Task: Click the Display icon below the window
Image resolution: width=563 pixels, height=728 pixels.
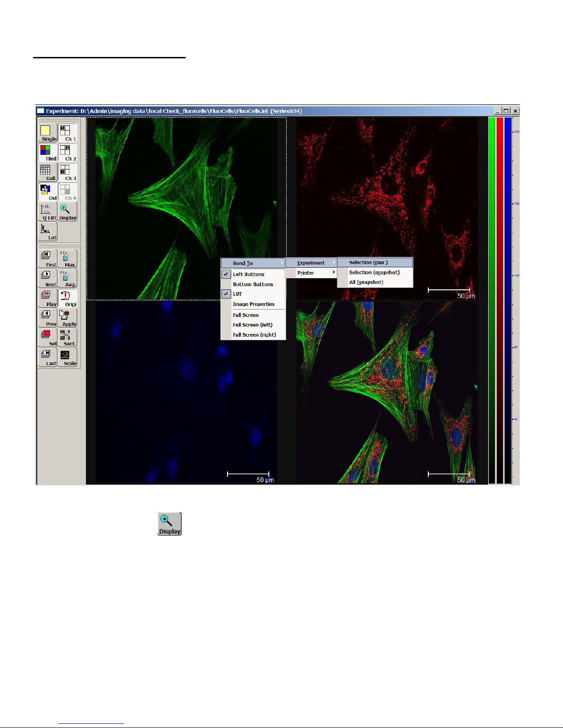Action: (170, 524)
